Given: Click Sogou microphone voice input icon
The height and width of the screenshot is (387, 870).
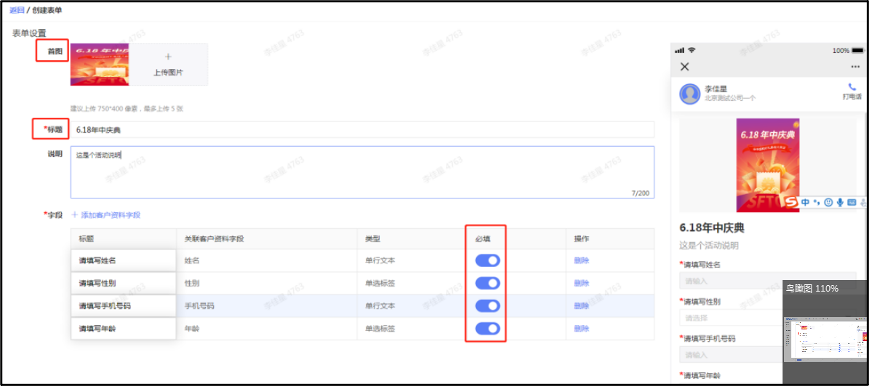Looking at the screenshot, I should 840,203.
